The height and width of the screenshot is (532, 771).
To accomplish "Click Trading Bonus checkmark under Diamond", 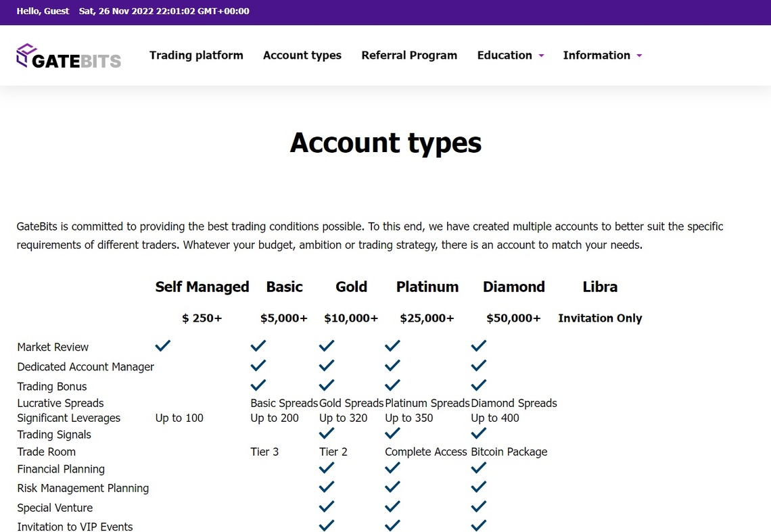I will click(x=478, y=385).
